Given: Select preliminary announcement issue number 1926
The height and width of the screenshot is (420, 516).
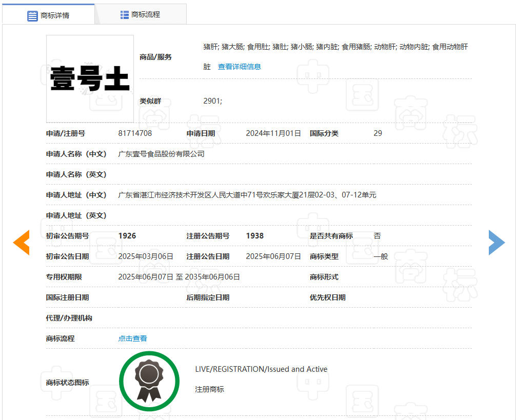Looking at the screenshot, I should [127, 236].
